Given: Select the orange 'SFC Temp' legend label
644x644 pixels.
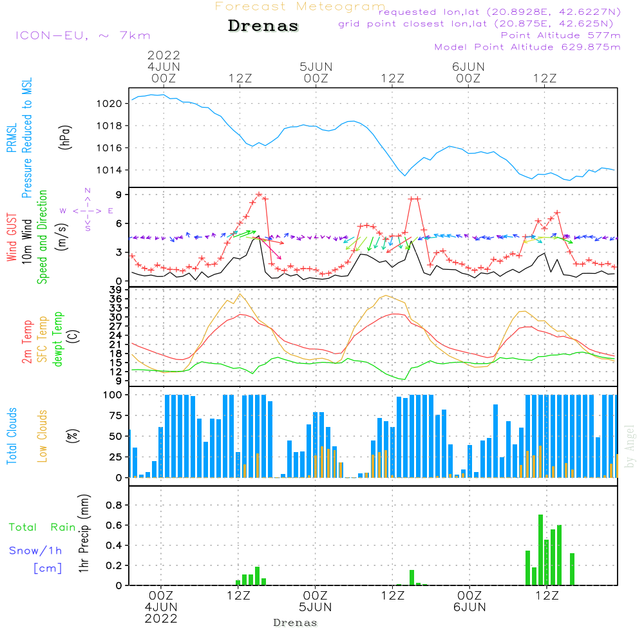Looking at the screenshot, I should [x=43, y=339].
